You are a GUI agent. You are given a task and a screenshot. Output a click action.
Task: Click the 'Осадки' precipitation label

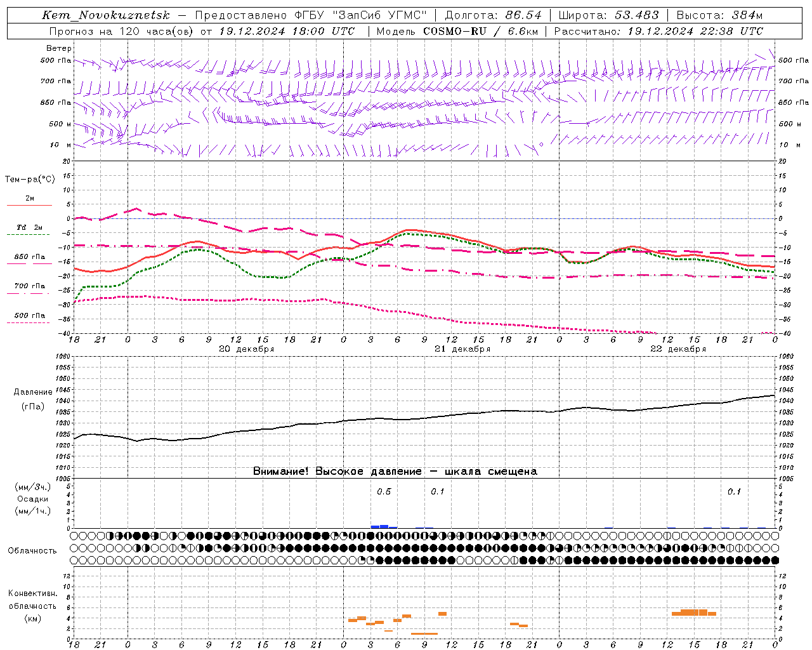33,499
